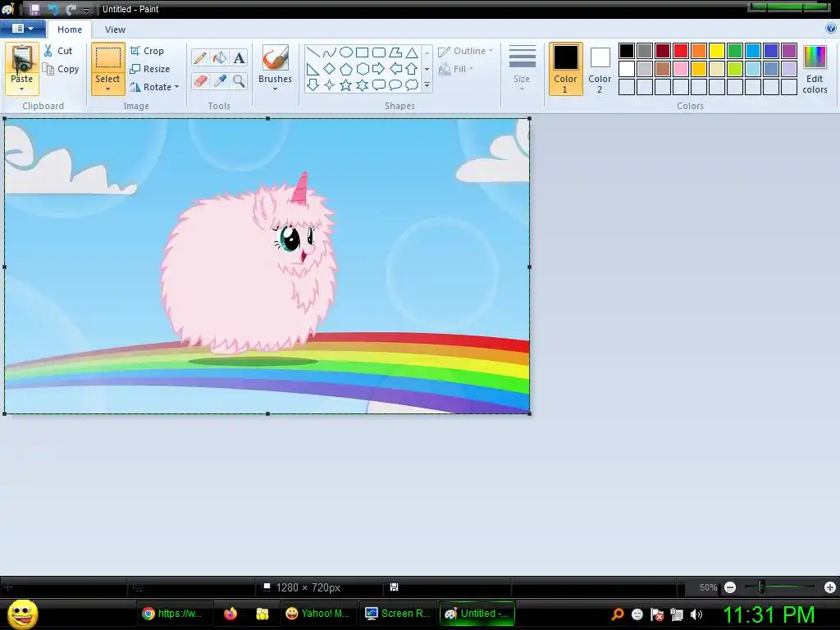
Task: Choose the Rounded rectangle shape
Action: [379, 52]
